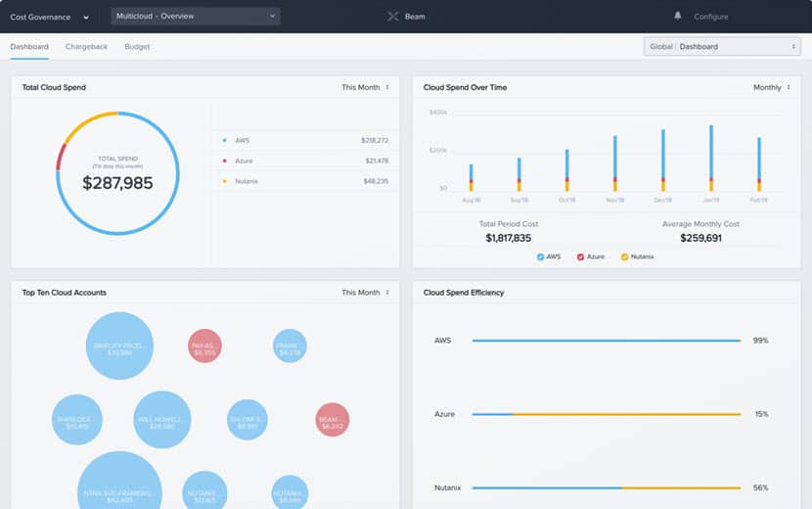Click the AWS 99% efficiency bar
Viewport: 812px width, 509px height.
[607, 341]
